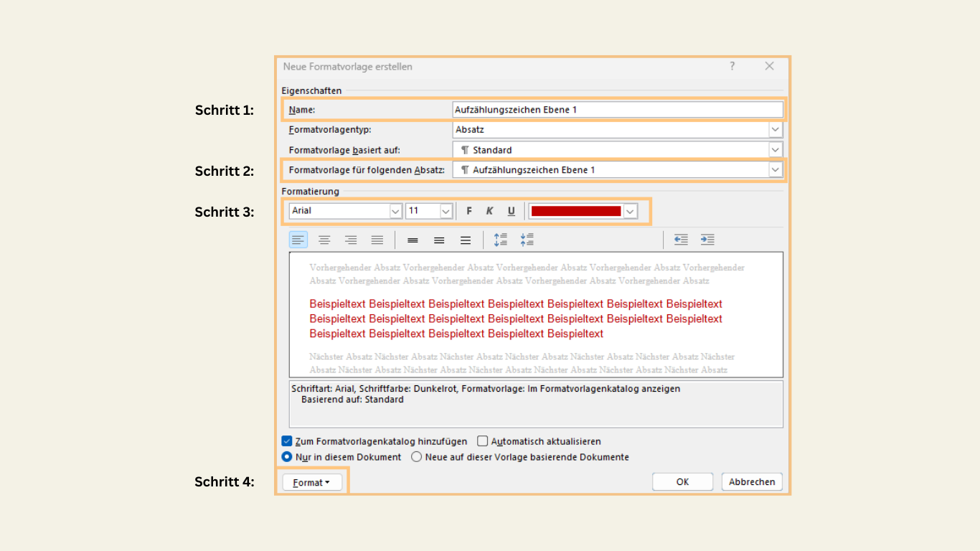
Task: Confirm the new style with OK
Action: [682, 481]
